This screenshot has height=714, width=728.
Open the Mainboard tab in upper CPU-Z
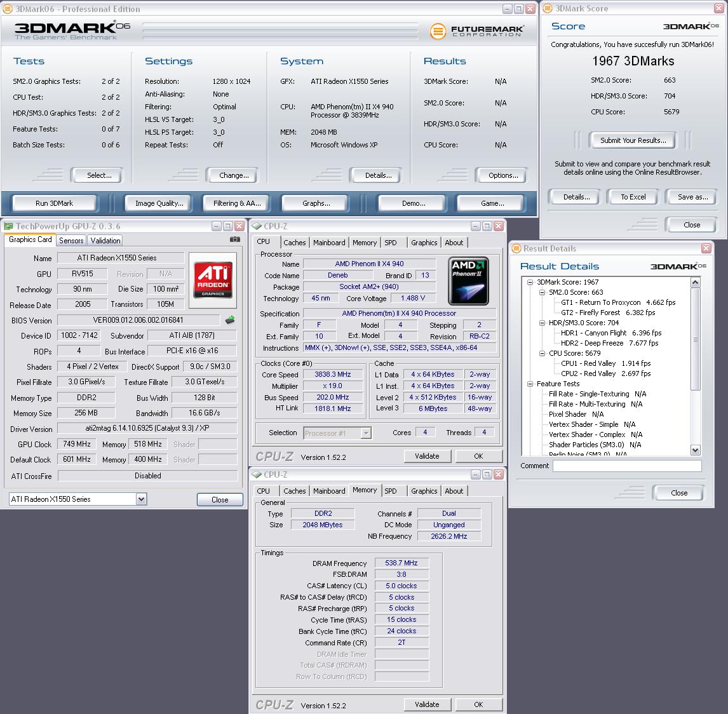329,243
